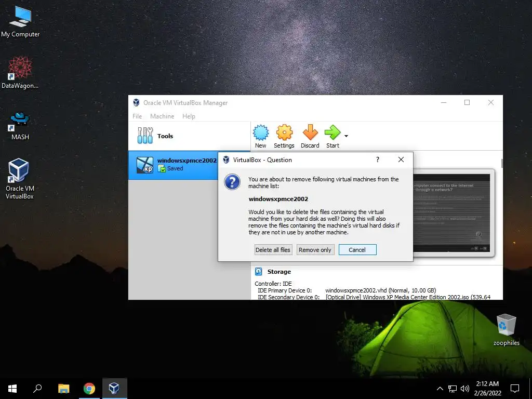This screenshot has height=399, width=532.
Task: Click the windowsxpmce2002.vhd storage entry
Action: (x=380, y=290)
